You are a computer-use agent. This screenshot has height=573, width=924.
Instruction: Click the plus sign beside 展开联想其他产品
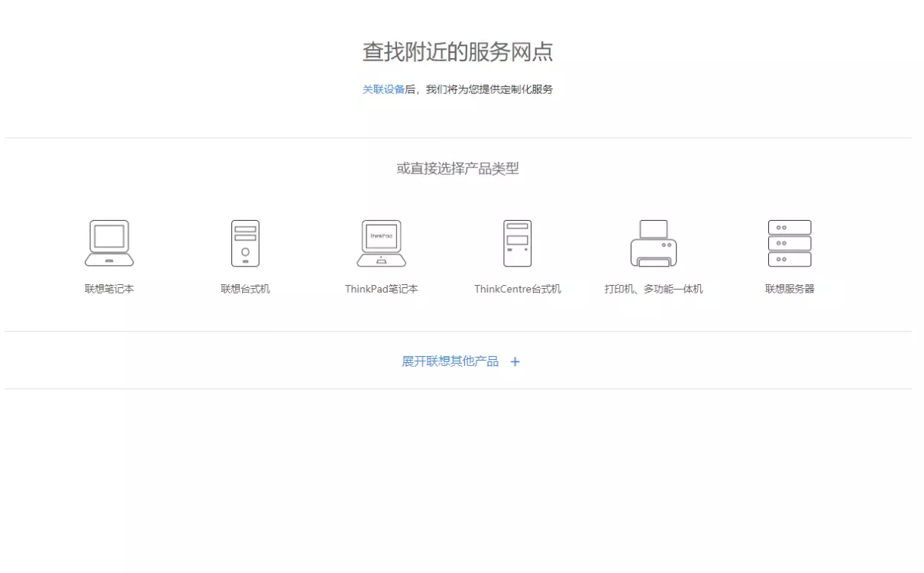pyautogui.click(x=515, y=362)
